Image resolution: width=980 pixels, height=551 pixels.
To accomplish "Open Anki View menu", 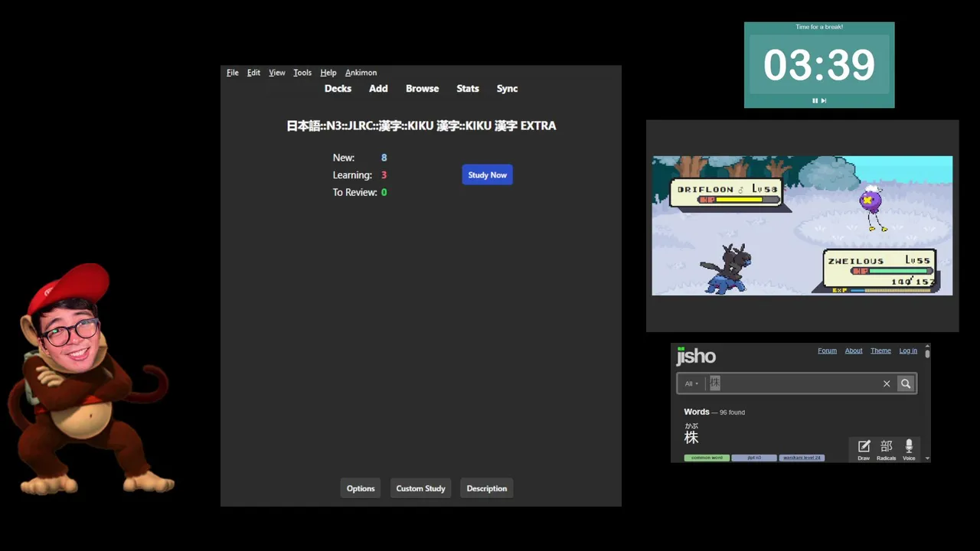I will click(x=277, y=73).
